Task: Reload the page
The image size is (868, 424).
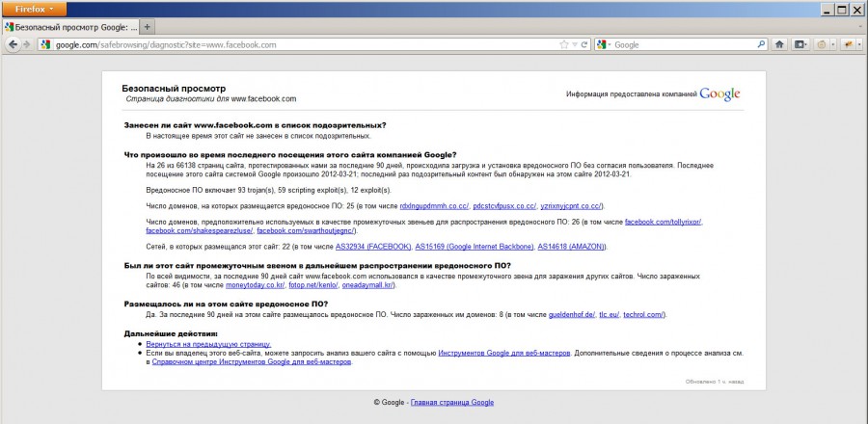Action: click(583, 44)
